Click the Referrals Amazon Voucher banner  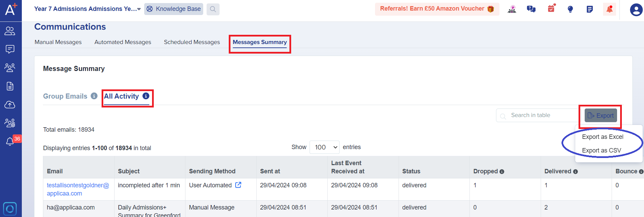click(x=437, y=9)
